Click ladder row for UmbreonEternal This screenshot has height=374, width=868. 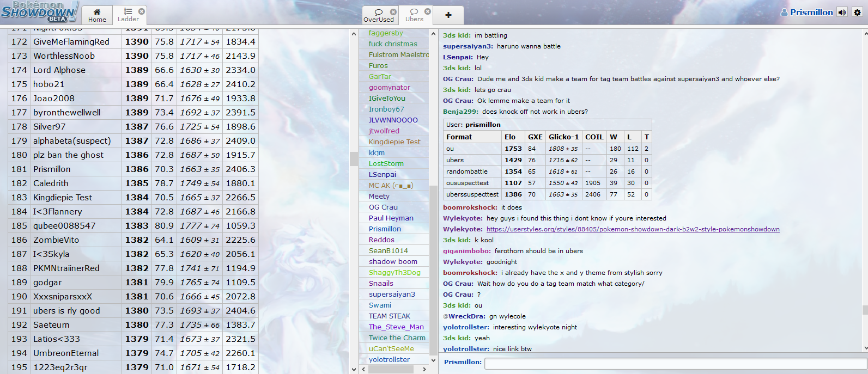(133, 353)
